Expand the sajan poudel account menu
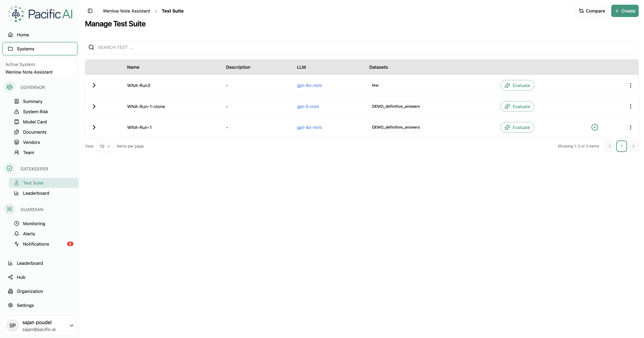 72,325
